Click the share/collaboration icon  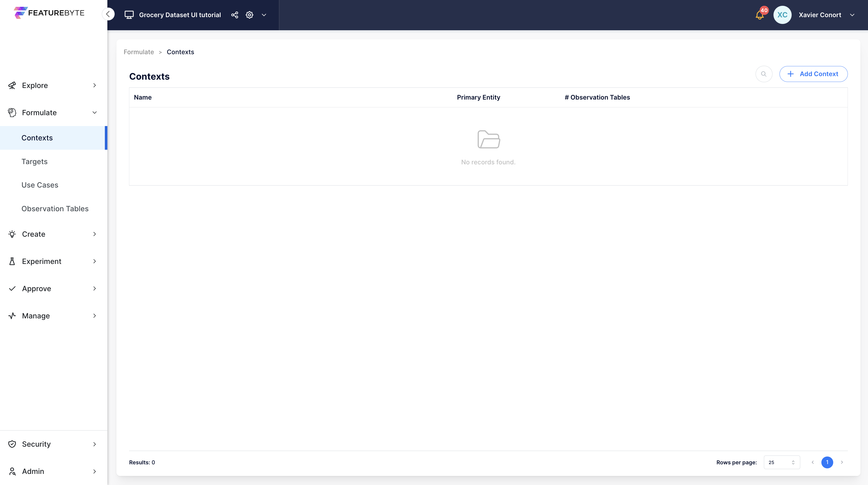(234, 15)
